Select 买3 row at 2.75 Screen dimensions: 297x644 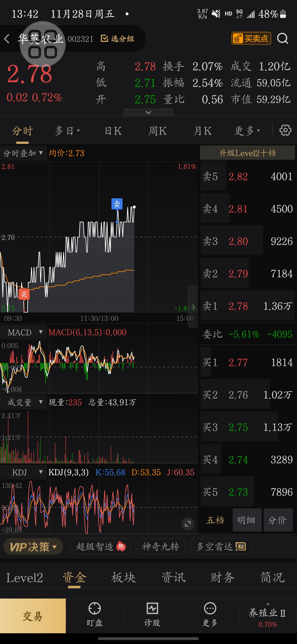coord(247,427)
